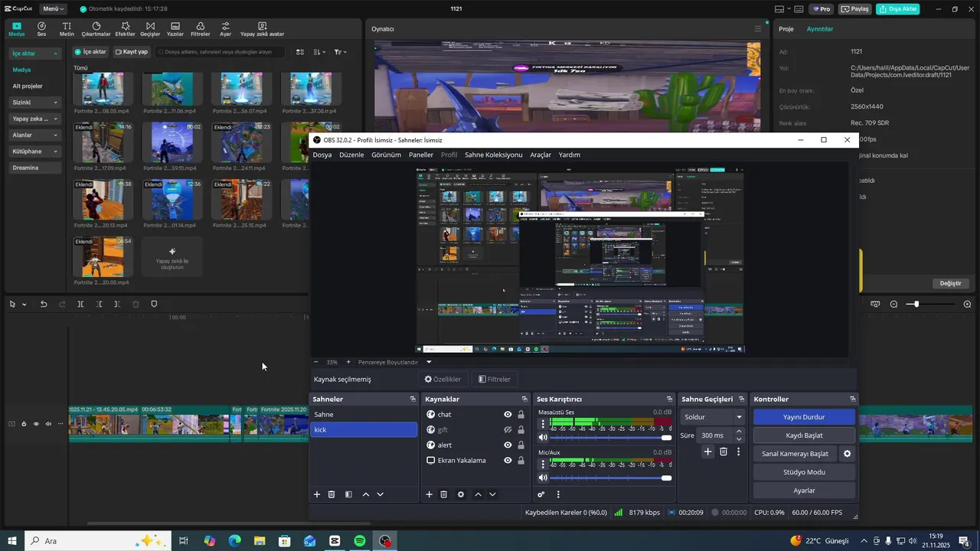Adjust CapCut timeline zoom slider
Screen dimensions: 980x551
930,304
